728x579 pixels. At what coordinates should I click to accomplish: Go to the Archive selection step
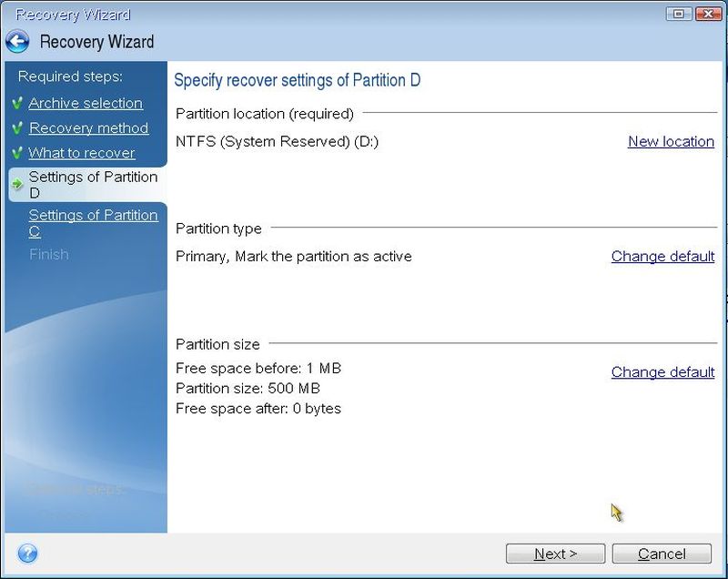pos(86,104)
